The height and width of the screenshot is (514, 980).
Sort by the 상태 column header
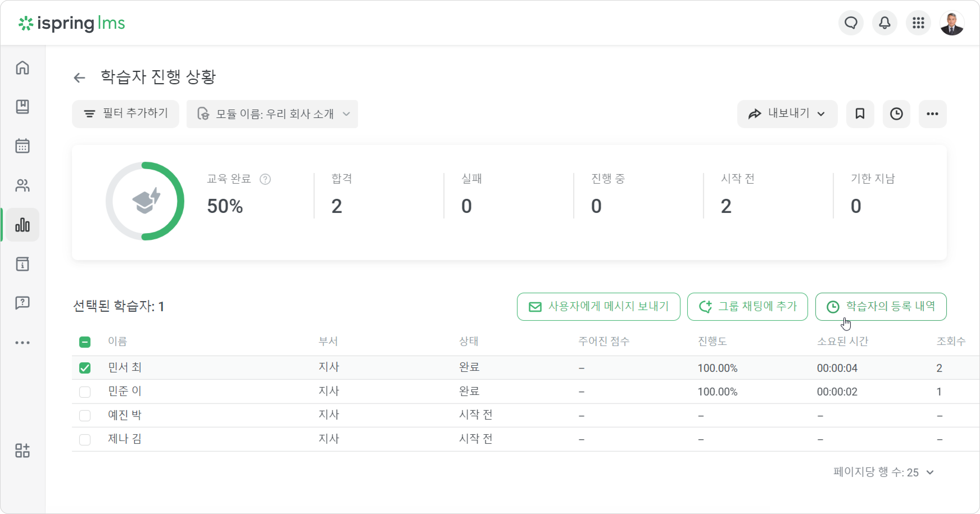tap(469, 341)
